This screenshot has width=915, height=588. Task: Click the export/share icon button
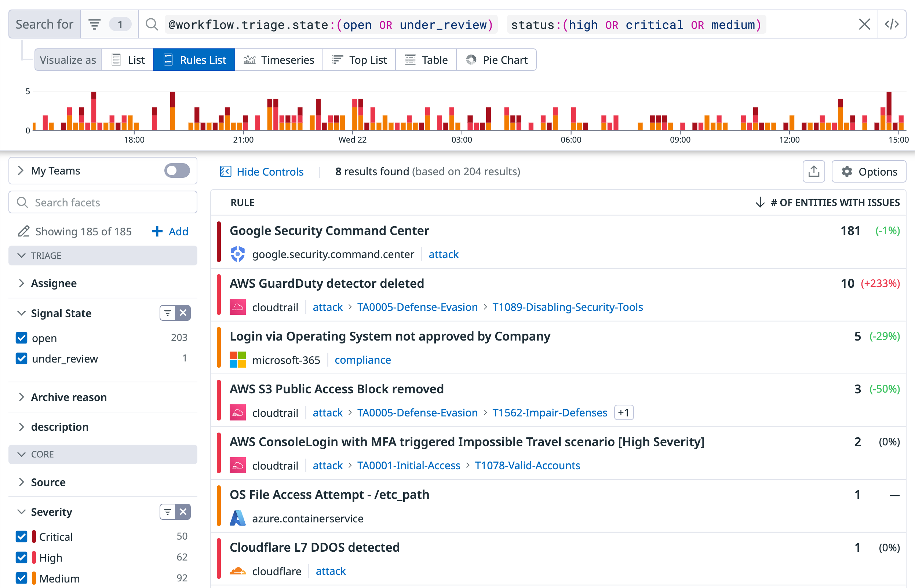(x=814, y=172)
